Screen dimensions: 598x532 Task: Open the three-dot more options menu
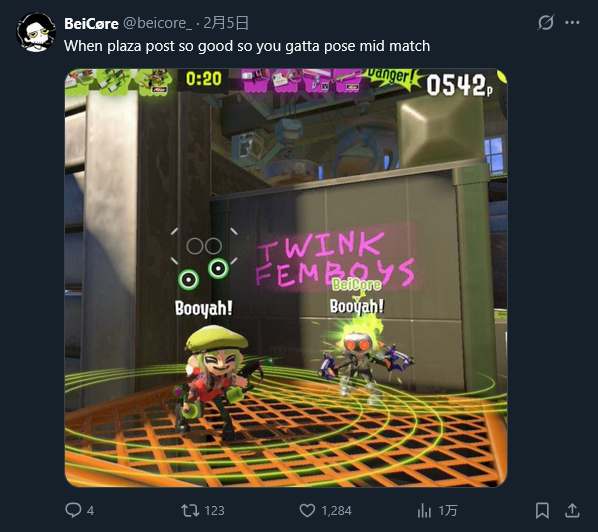coord(572,23)
